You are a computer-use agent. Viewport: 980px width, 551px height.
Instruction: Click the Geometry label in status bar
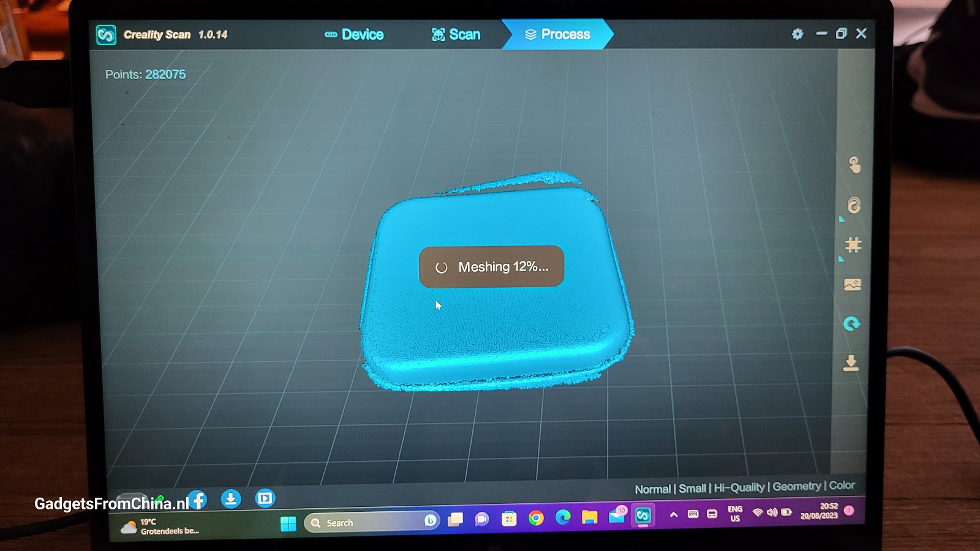[796, 486]
